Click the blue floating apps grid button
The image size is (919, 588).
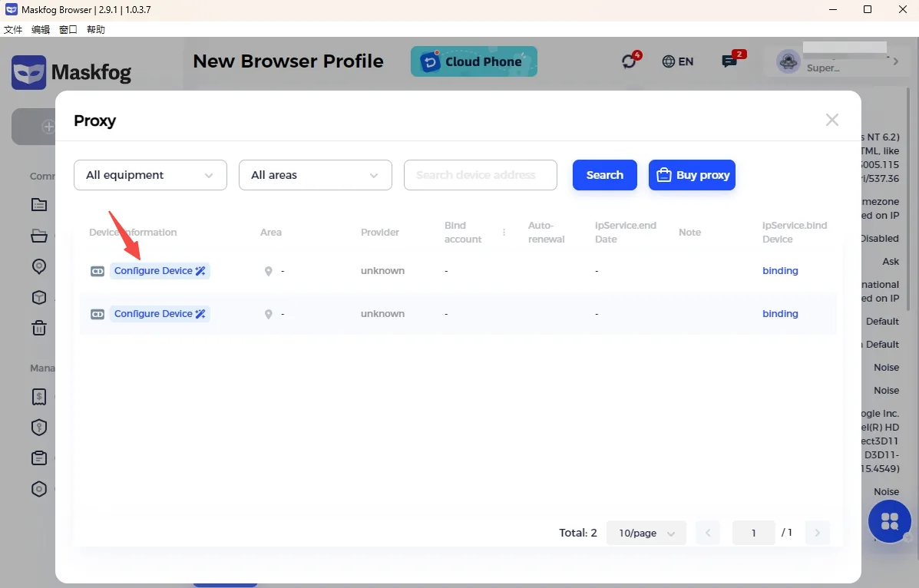pos(889,521)
